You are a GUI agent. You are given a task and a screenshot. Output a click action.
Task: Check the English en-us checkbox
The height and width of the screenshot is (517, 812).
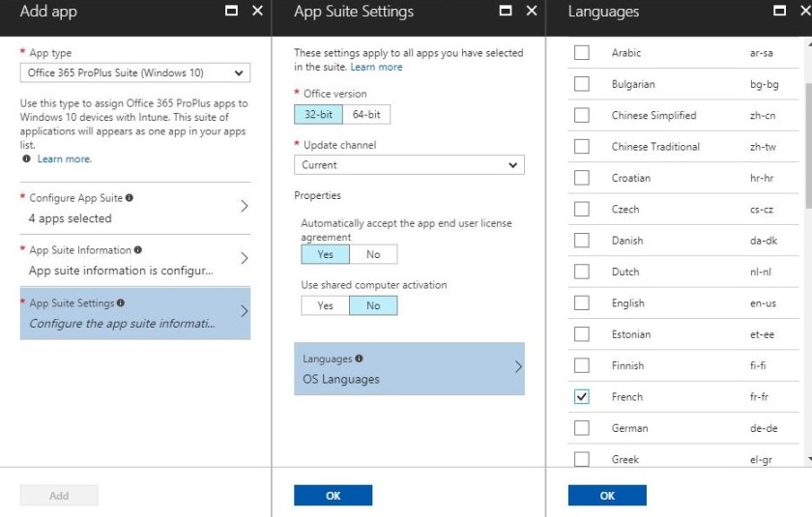pos(582,302)
